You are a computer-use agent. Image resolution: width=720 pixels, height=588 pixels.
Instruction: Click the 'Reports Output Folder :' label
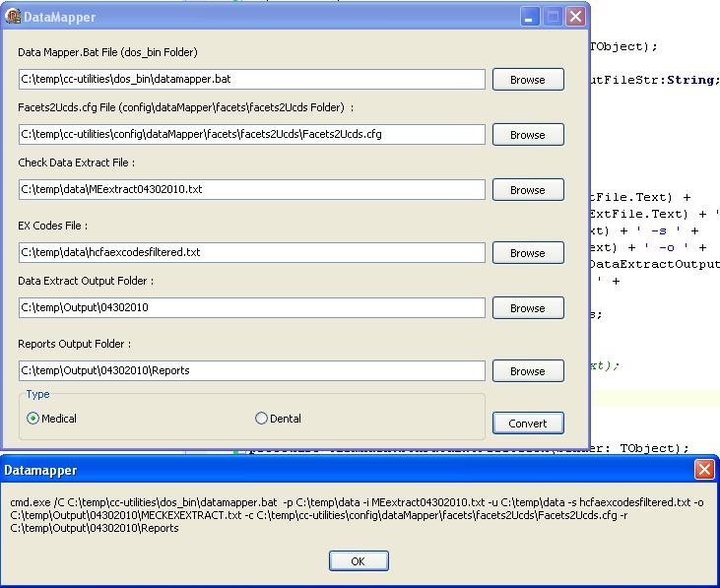click(75, 344)
